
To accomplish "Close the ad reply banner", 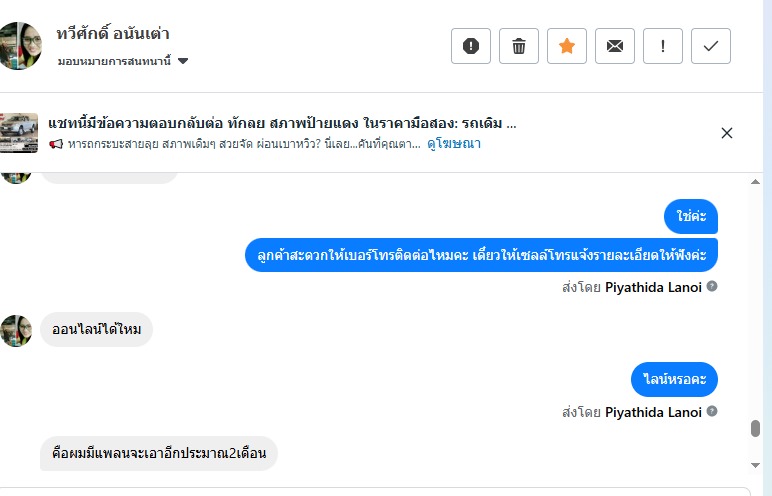I will (x=727, y=133).
